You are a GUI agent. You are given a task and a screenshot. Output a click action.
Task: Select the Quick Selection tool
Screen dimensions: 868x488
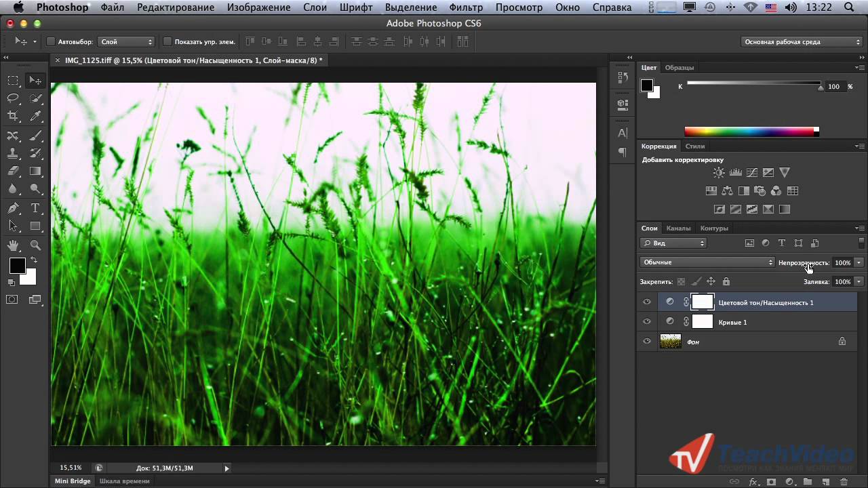pyautogui.click(x=35, y=99)
